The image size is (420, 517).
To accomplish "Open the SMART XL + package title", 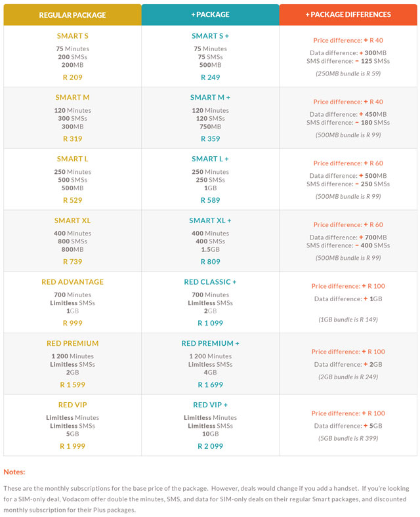I will click(210, 220).
